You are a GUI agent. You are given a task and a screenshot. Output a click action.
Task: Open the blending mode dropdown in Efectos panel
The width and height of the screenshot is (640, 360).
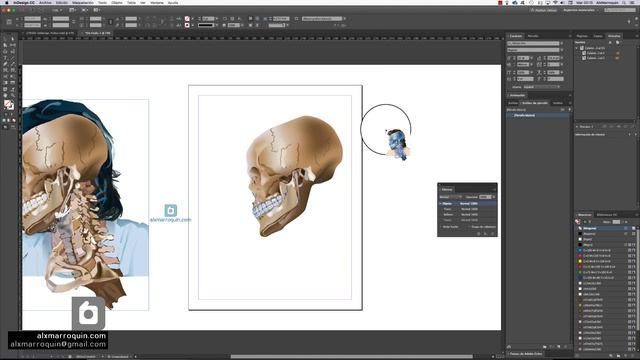pos(451,197)
